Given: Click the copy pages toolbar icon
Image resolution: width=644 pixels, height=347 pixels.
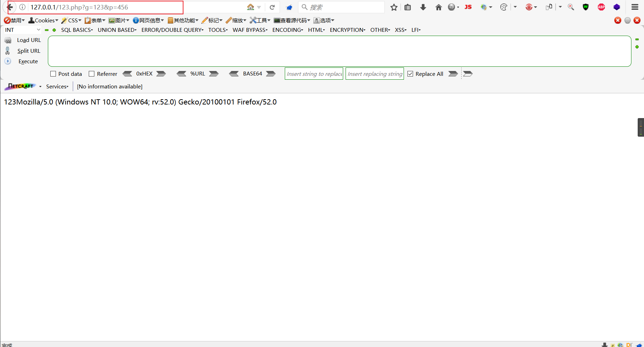Looking at the screenshot, I should pos(549,7).
